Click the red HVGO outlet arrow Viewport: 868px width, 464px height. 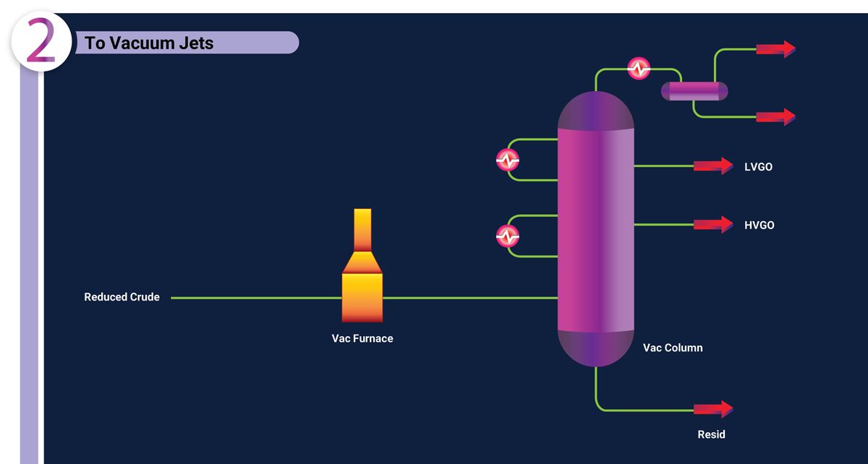coord(712,225)
